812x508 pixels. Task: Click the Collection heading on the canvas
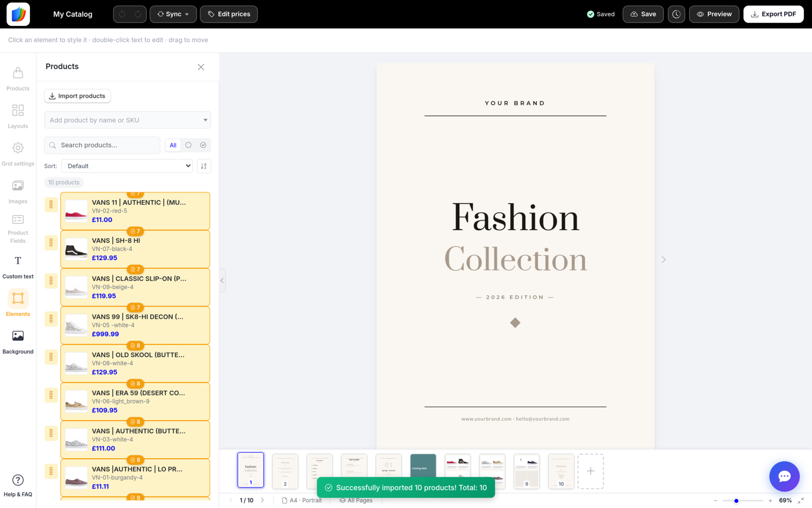coord(516,259)
